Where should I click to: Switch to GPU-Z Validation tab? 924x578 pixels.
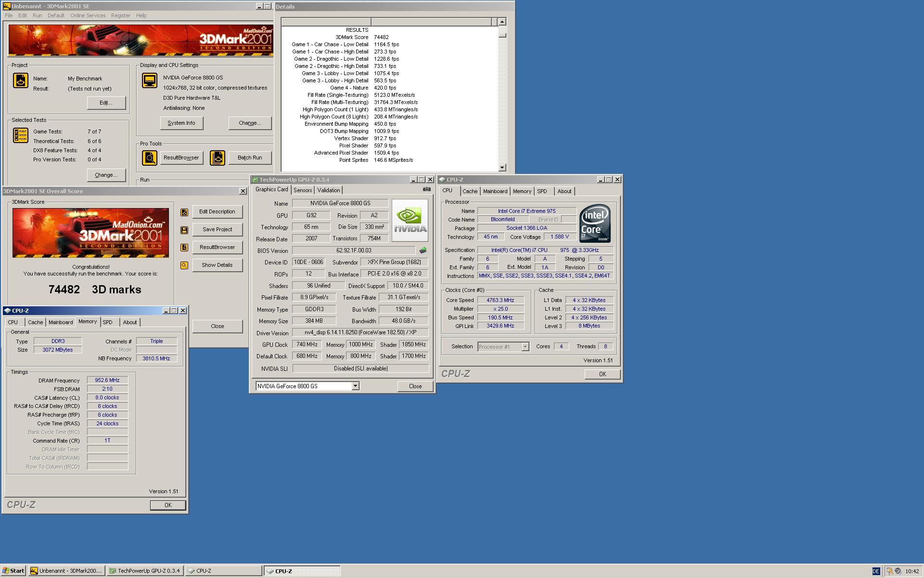(329, 190)
